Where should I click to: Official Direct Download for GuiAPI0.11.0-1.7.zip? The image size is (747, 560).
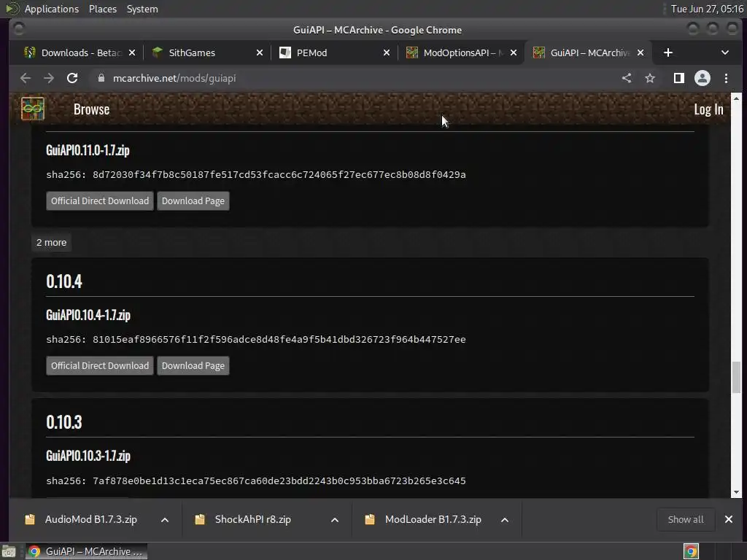pos(100,201)
